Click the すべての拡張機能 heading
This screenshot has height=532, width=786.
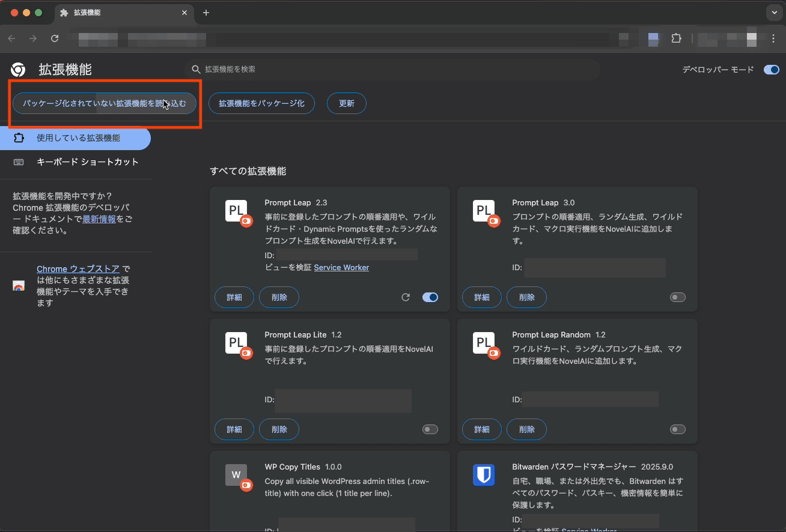pyautogui.click(x=248, y=171)
